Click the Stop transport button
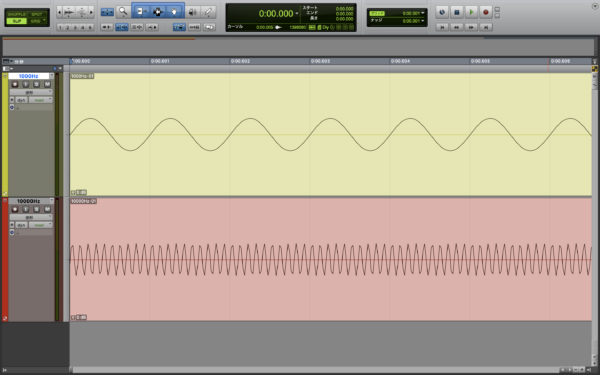Image resolution: width=600 pixels, height=375 pixels. pos(457,12)
